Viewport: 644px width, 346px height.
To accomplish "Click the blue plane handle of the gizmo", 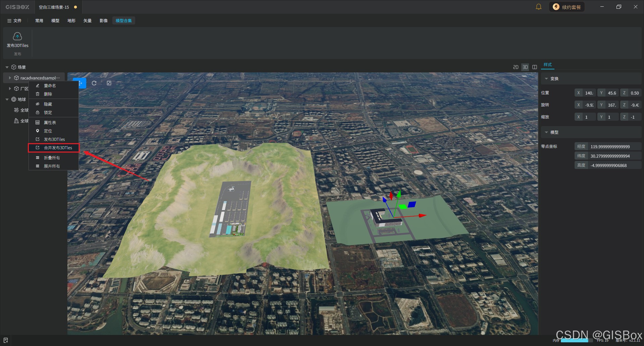I will click(412, 204).
